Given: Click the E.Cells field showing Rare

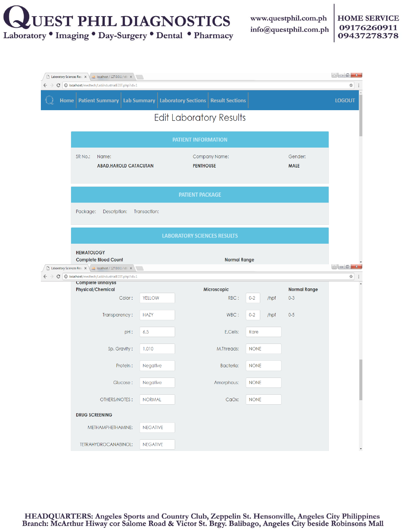Looking at the screenshot, I should click(x=264, y=332).
